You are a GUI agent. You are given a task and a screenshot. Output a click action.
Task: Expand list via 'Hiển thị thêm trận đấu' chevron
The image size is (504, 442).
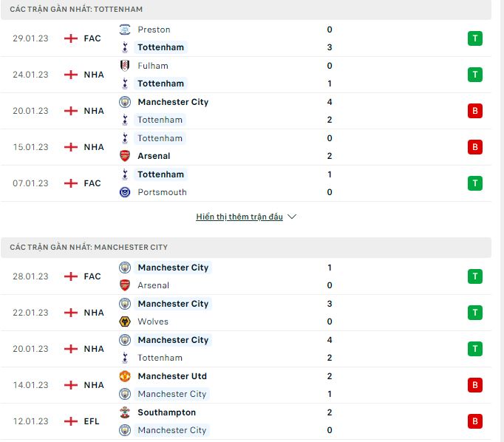[292, 217]
